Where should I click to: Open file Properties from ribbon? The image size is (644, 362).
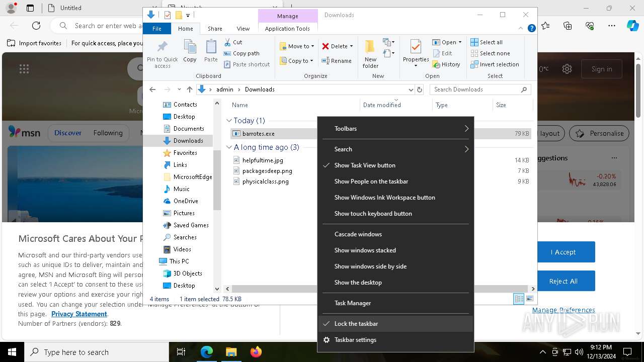click(x=416, y=53)
